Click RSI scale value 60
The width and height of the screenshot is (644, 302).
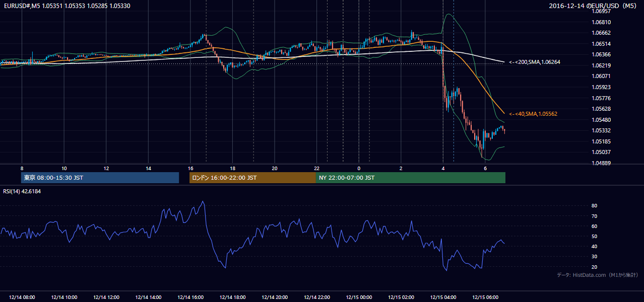pyautogui.click(x=594, y=226)
